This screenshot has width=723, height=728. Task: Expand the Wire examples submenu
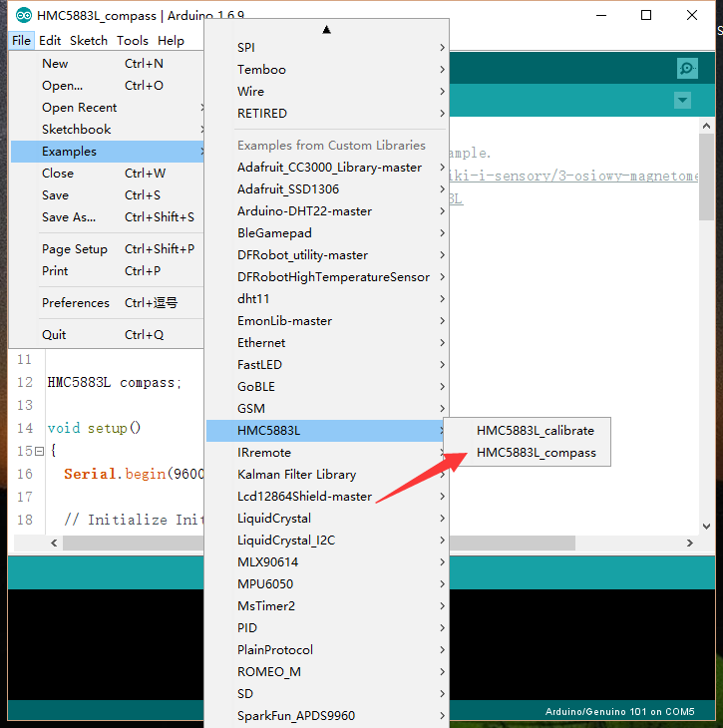[327, 92]
